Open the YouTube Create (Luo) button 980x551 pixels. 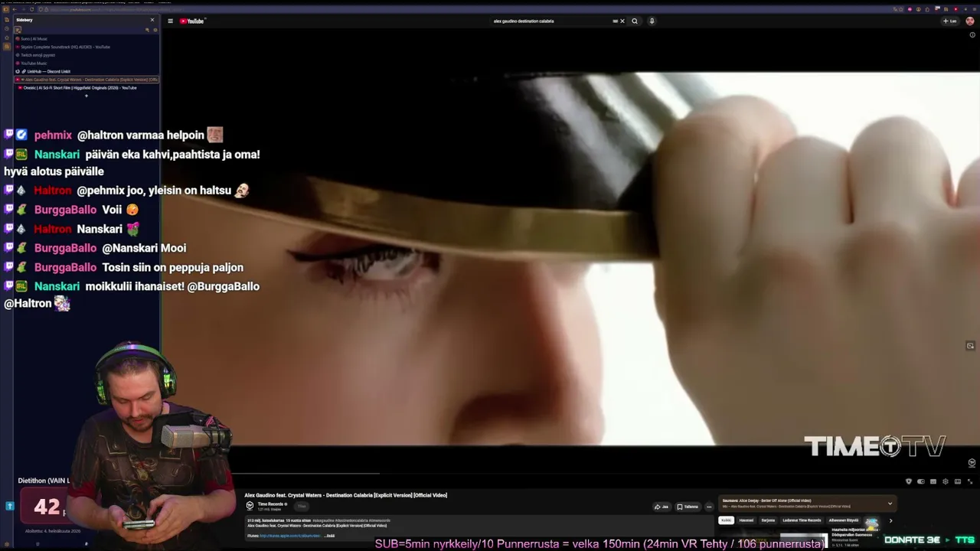pyautogui.click(x=950, y=21)
